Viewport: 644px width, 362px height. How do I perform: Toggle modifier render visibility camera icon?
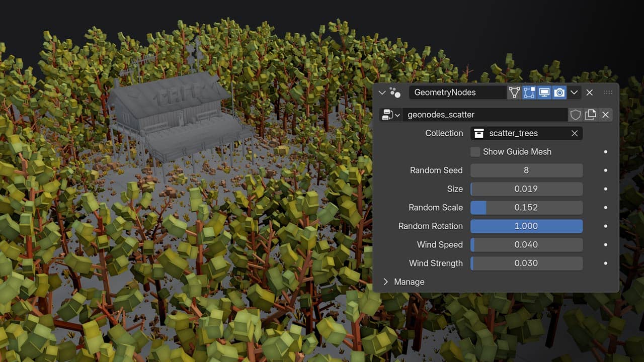[559, 93]
